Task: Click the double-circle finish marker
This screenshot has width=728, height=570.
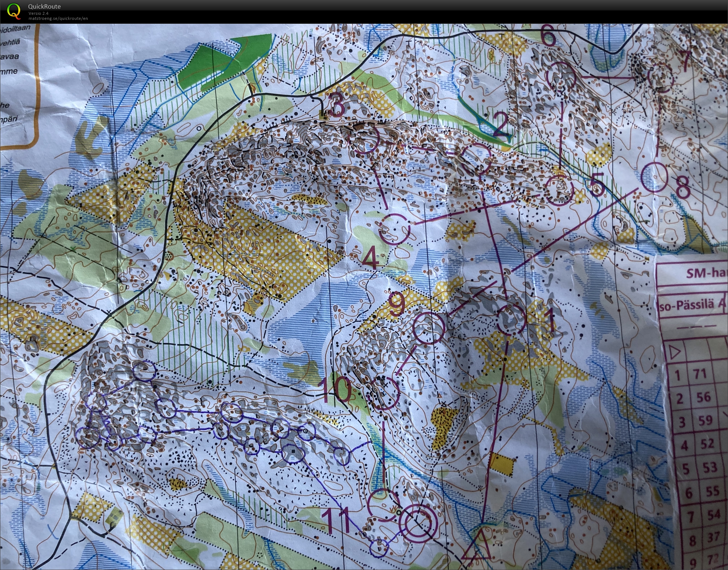Action: pos(418,523)
